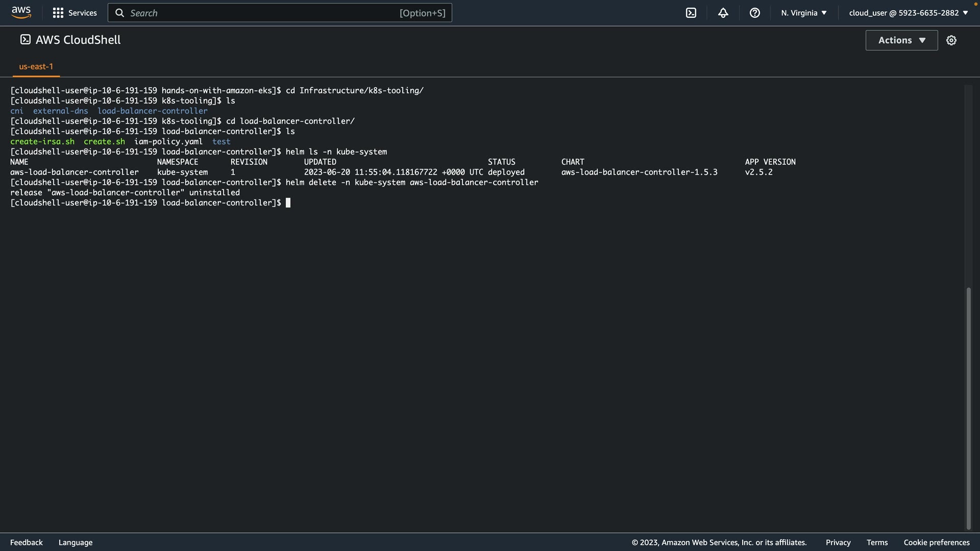Image resolution: width=980 pixels, height=551 pixels.
Task: Open the help question mark icon
Action: pos(754,13)
